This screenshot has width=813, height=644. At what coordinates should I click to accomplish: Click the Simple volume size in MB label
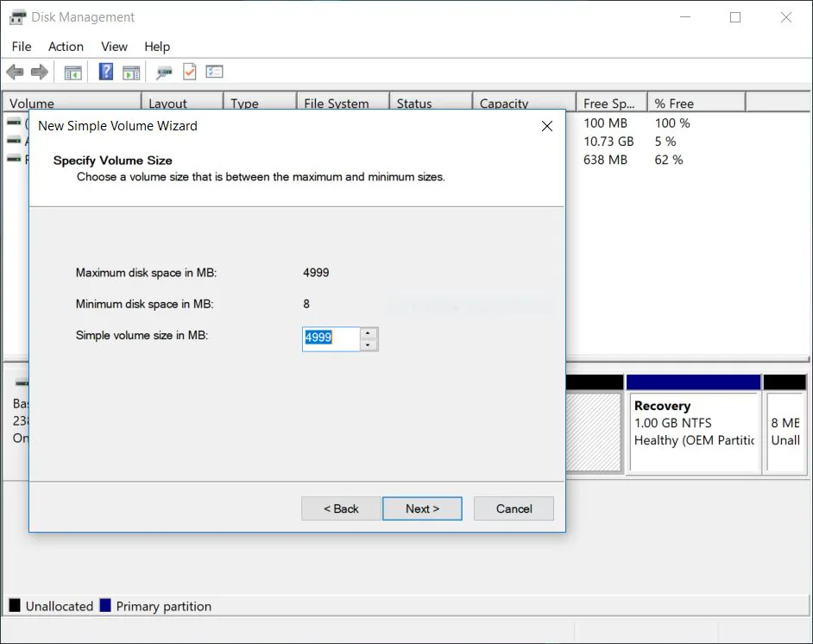(x=142, y=336)
